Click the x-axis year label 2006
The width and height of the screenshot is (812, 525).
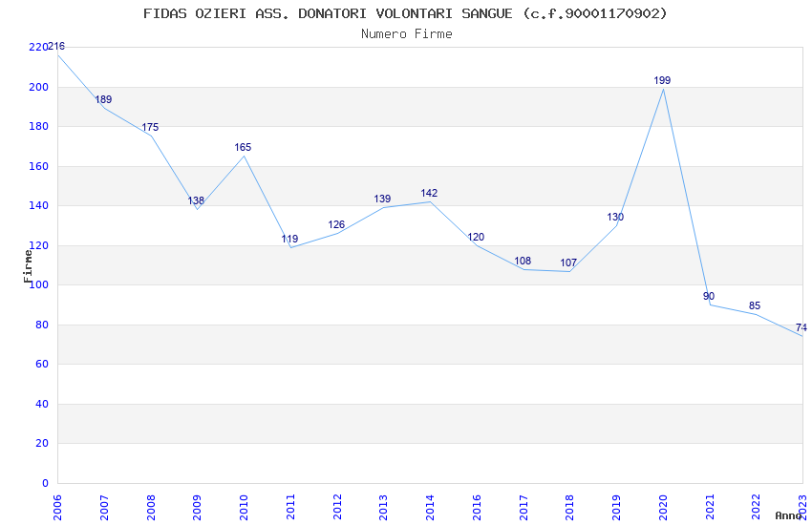click(57, 508)
